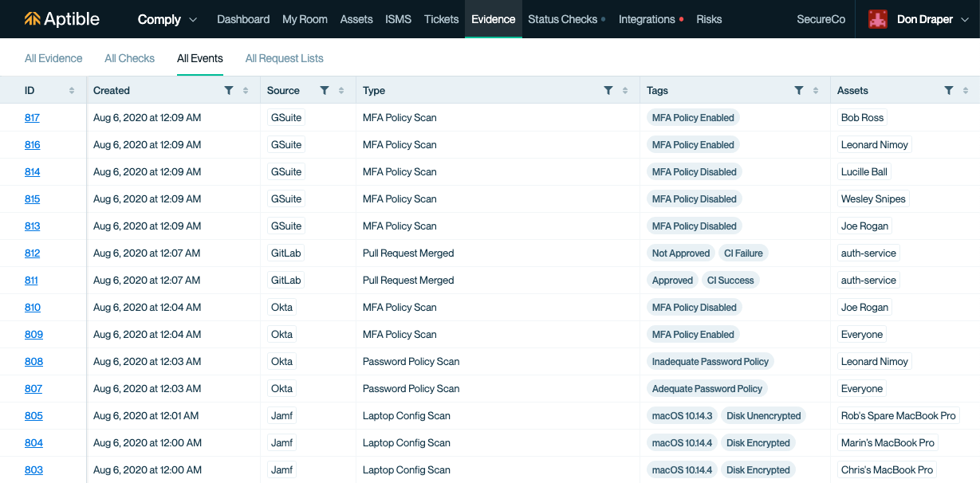The height and width of the screenshot is (483, 980).
Task: Open My Room
Action: click(x=305, y=19)
